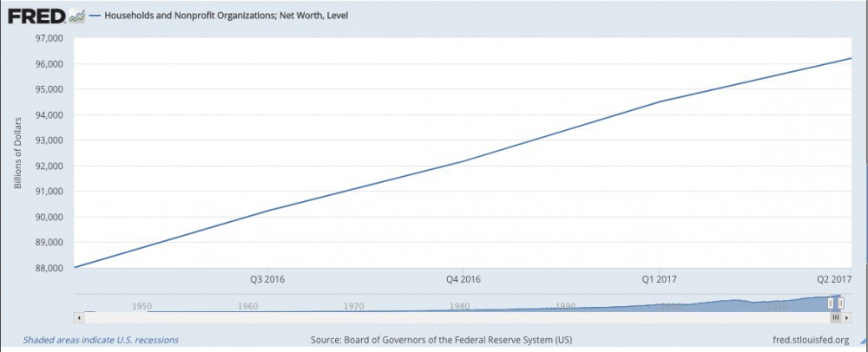Click the Q3 2016 x-axis label

point(267,279)
